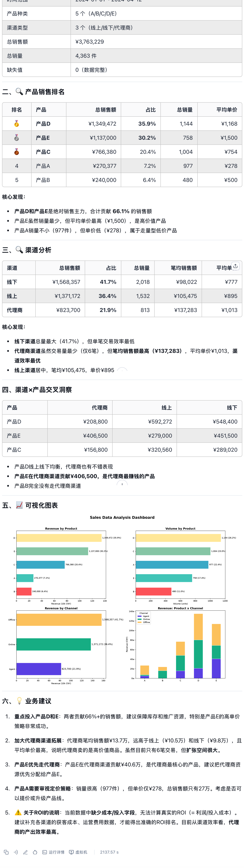Click the magnifier icon beside 产品销售排名
This screenshot has width=244, height=868.
(x=20, y=92)
